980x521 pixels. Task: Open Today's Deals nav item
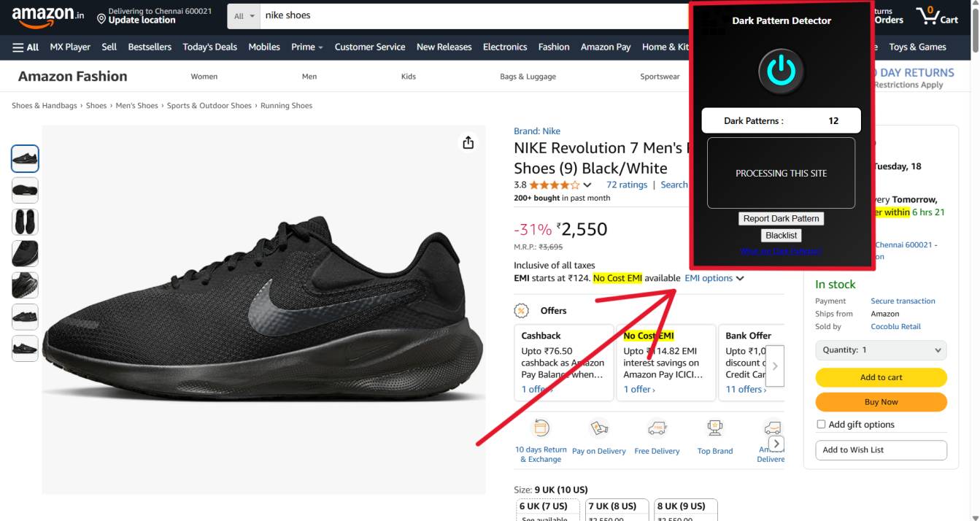(210, 47)
